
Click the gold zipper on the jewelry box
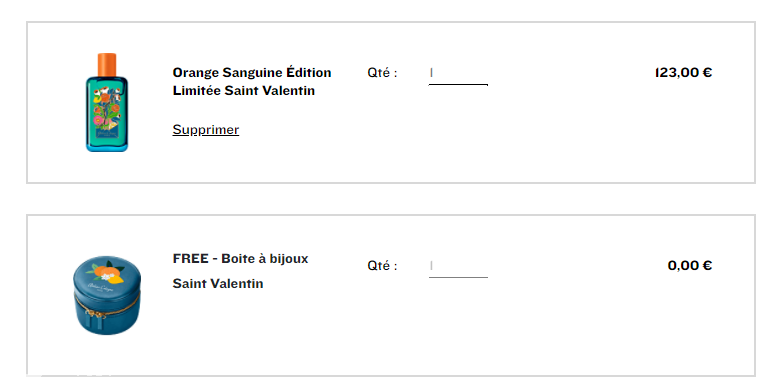point(107,306)
